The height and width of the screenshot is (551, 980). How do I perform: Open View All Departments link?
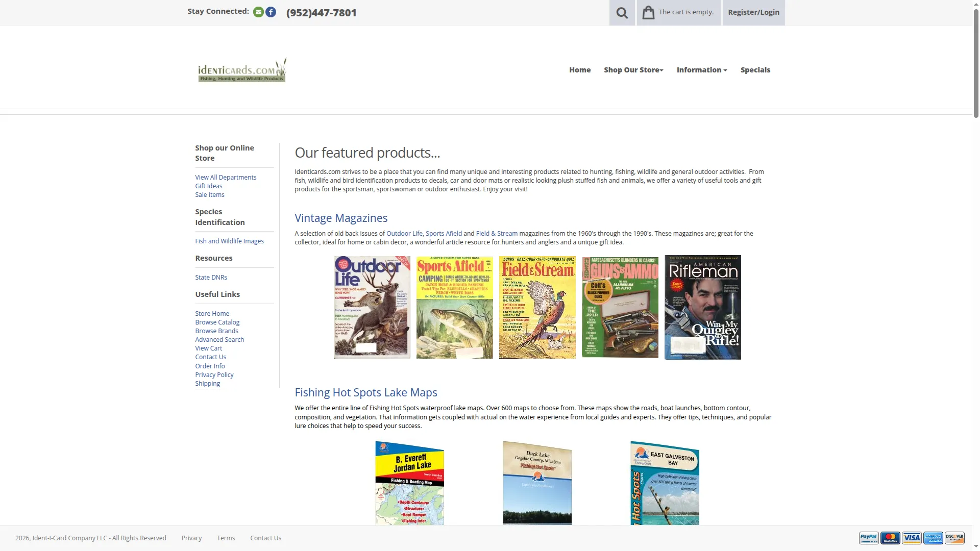pyautogui.click(x=226, y=177)
